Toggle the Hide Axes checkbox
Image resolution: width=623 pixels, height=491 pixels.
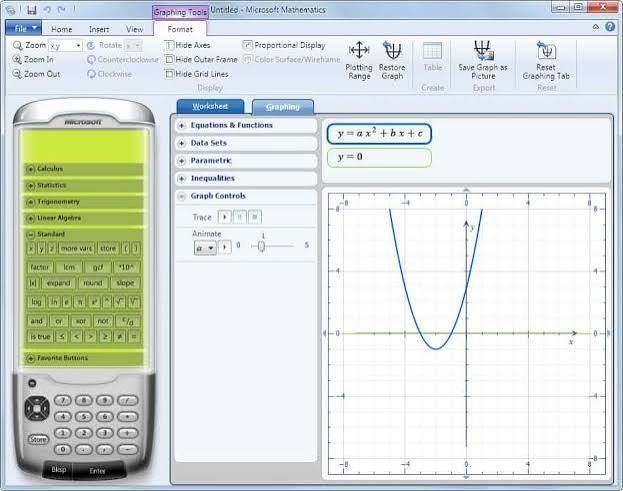pos(169,45)
